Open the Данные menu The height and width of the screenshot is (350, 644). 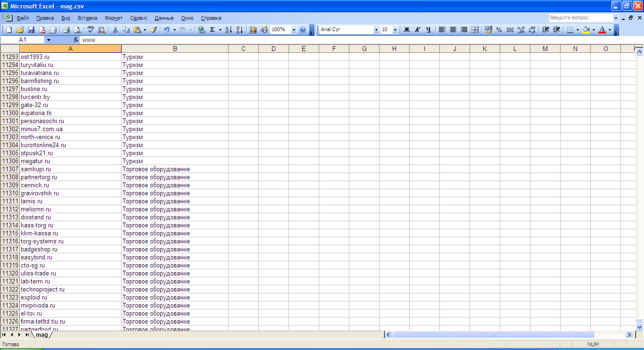coord(164,18)
